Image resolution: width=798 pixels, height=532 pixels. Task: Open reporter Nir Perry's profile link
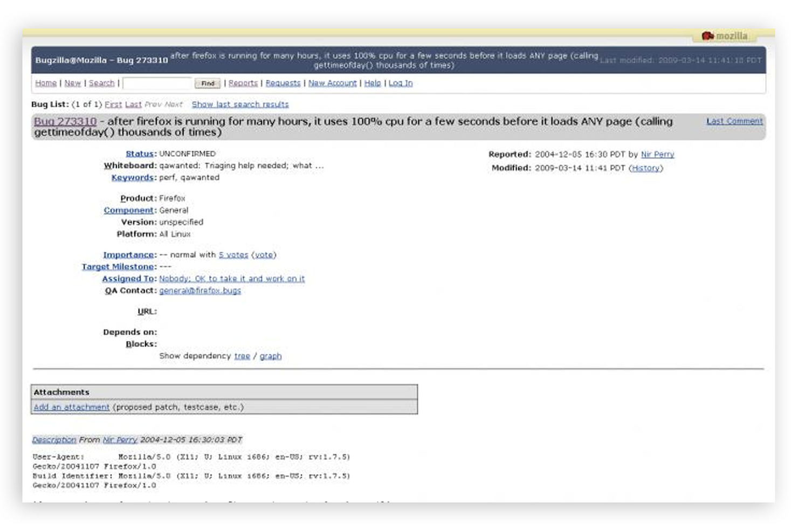point(657,154)
